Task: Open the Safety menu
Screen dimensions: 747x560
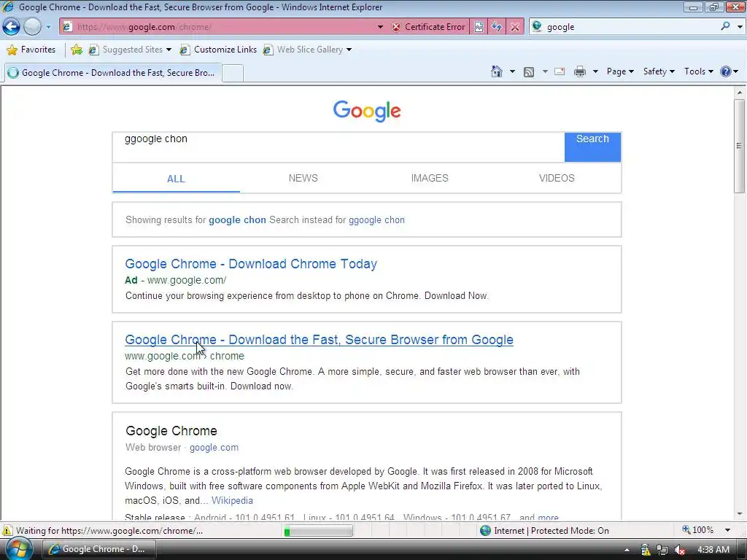Action: (659, 71)
